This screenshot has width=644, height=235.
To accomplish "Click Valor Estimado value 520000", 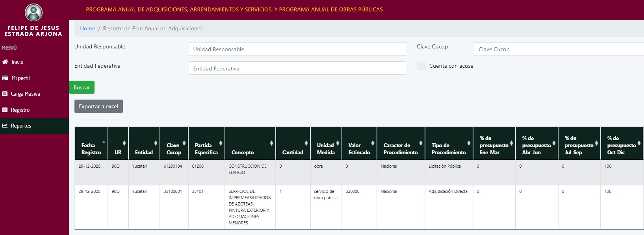I will pos(353,191).
